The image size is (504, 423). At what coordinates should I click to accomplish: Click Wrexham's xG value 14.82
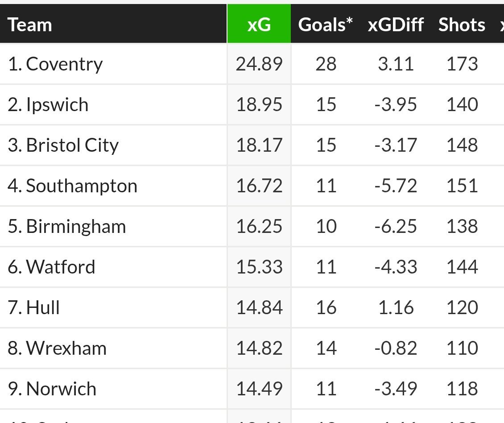click(x=259, y=348)
